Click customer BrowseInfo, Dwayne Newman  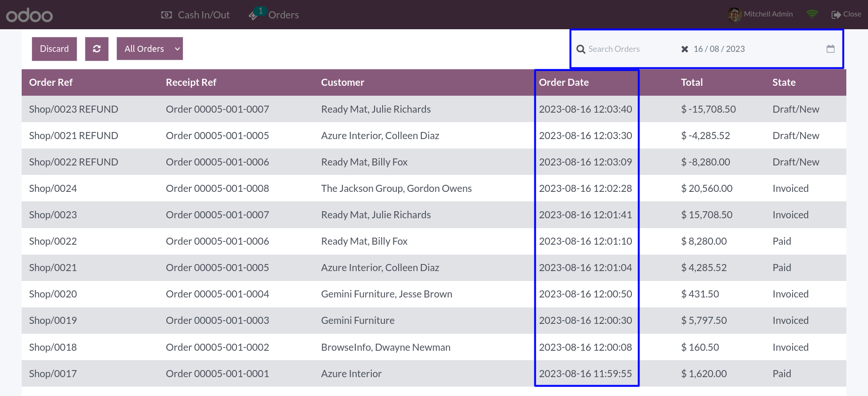[x=385, y=347]
